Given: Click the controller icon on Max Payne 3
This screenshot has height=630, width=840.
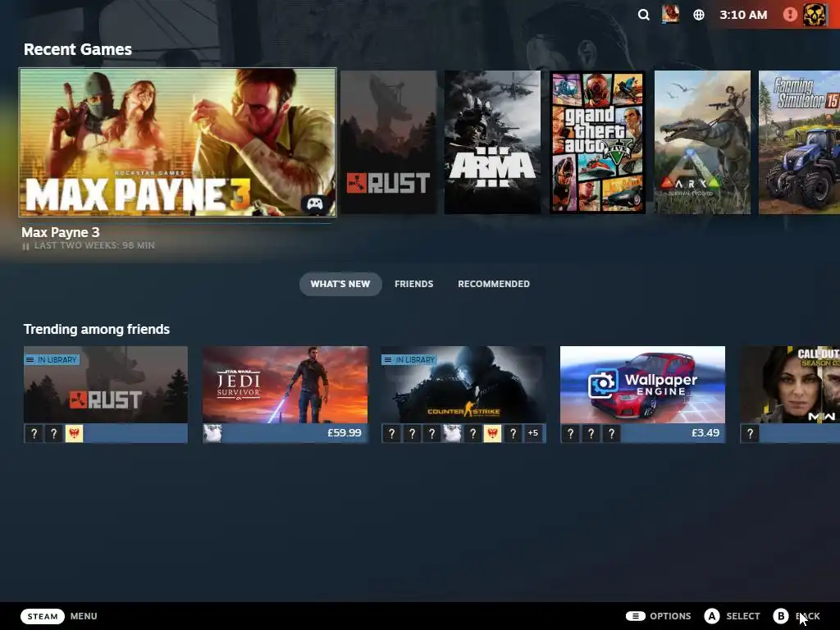Looking at the screenshot, I should pyautogui.click(x=315, y=203).
